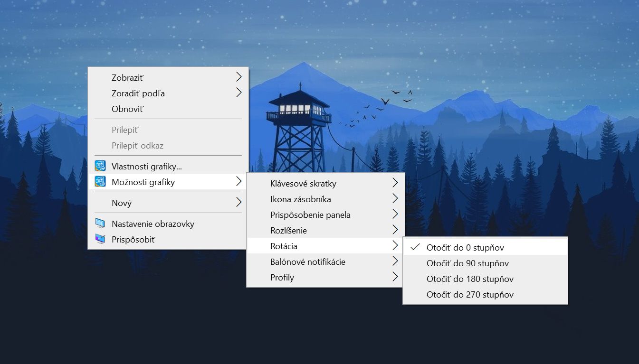Expand the Zoradiť podľa submenu arrow
This screenshot has width=639, height=364.
tap(238, 93)
